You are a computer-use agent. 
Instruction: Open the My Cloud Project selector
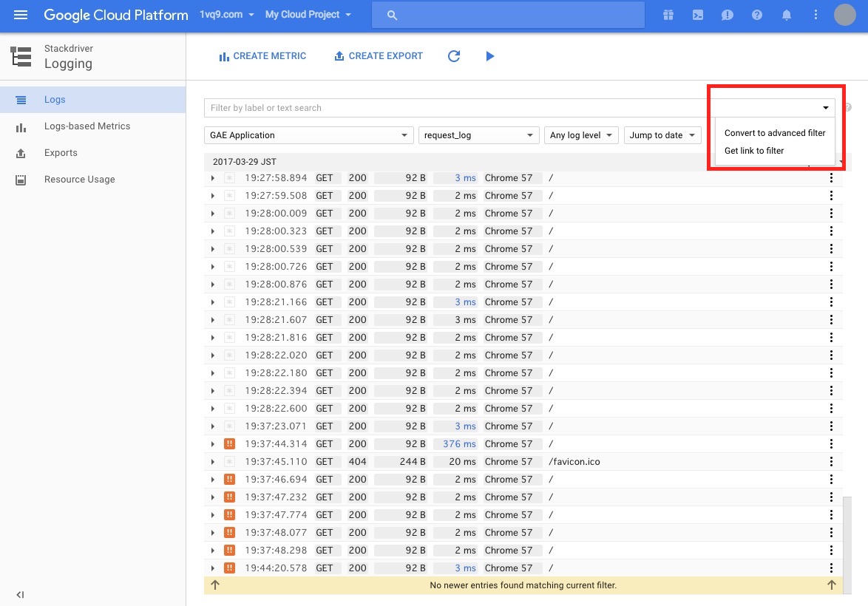308,14
